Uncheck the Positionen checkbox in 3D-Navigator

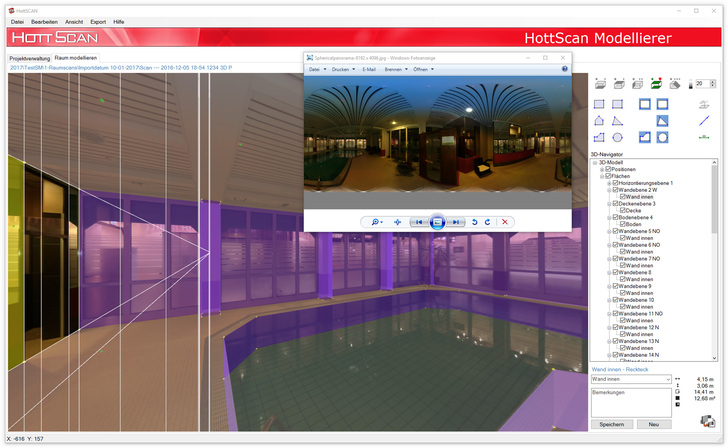pos(608,169)
